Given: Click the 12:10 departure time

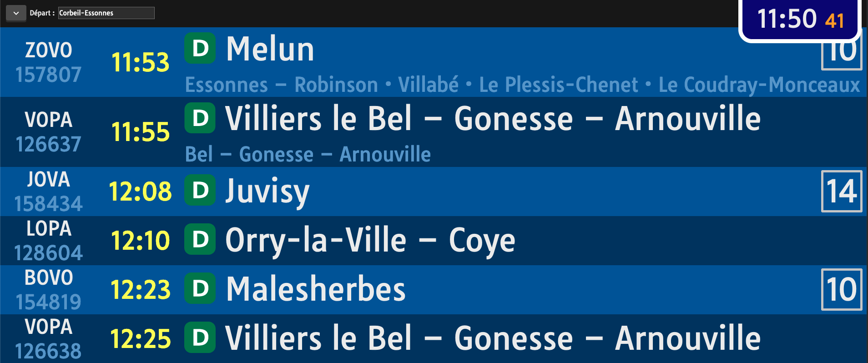Looking at the screenshot, I should click(x=141, y=241).
